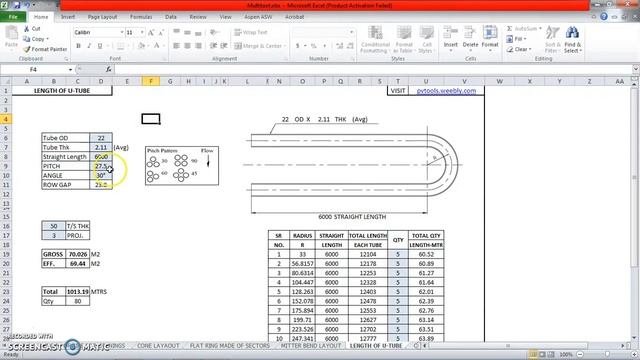
Task: Apply the fill color bucket
Action: (141, 46)
